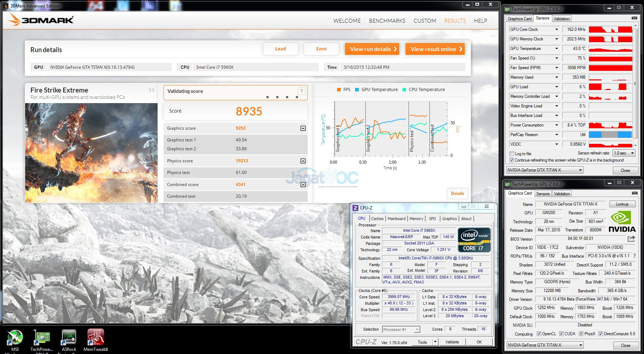Enable the Log to file checkbox

pyautogui.click(x=512, y=154)
